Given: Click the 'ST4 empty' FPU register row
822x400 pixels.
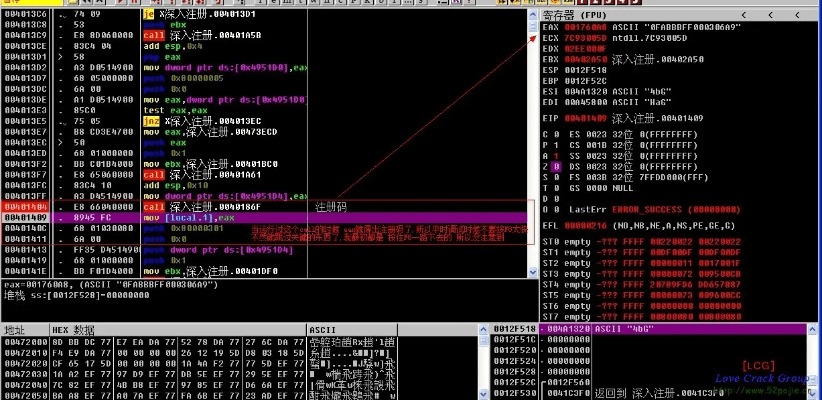Looking at the screenshot, I should pos(642,285).
